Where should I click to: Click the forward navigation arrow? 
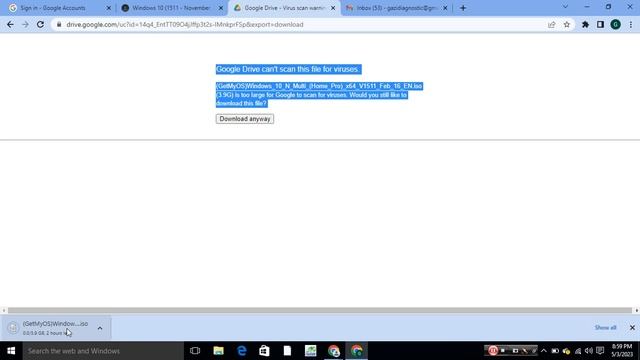point(25,24)
